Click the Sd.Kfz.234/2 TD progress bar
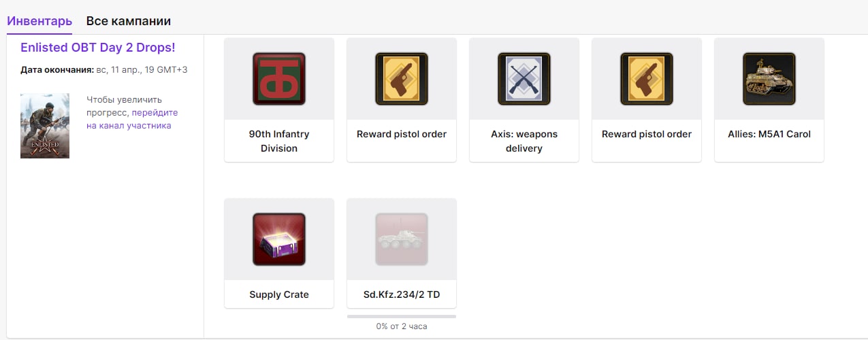This screenshot has height=340, width=868. click(x=402, y=316)
